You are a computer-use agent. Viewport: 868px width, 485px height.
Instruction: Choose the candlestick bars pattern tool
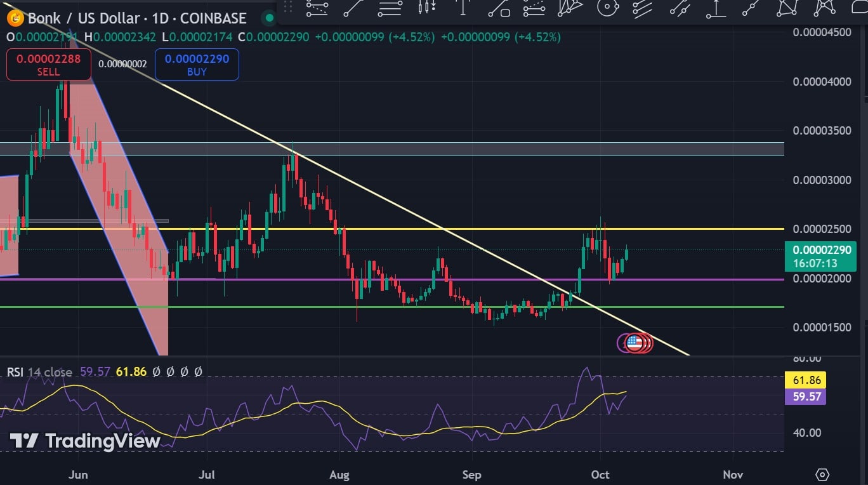426,8
